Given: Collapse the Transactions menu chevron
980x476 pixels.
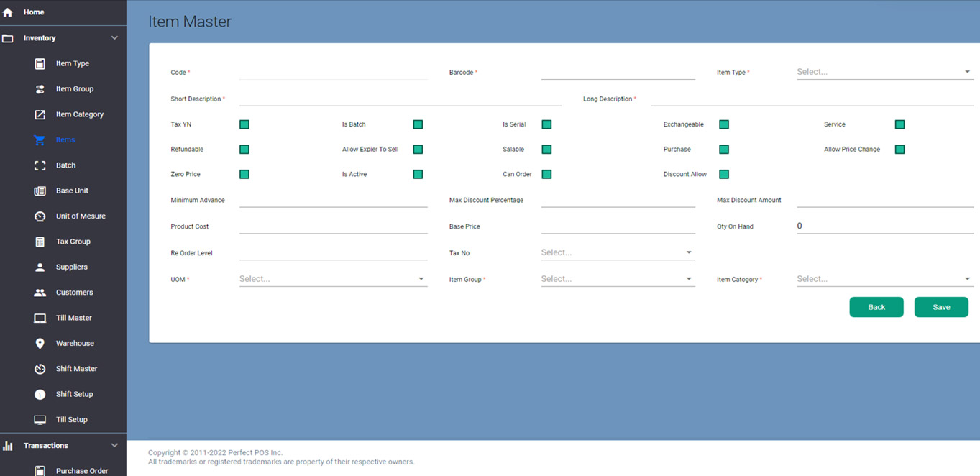Looking at the screenshot, I should click(114, 446).
